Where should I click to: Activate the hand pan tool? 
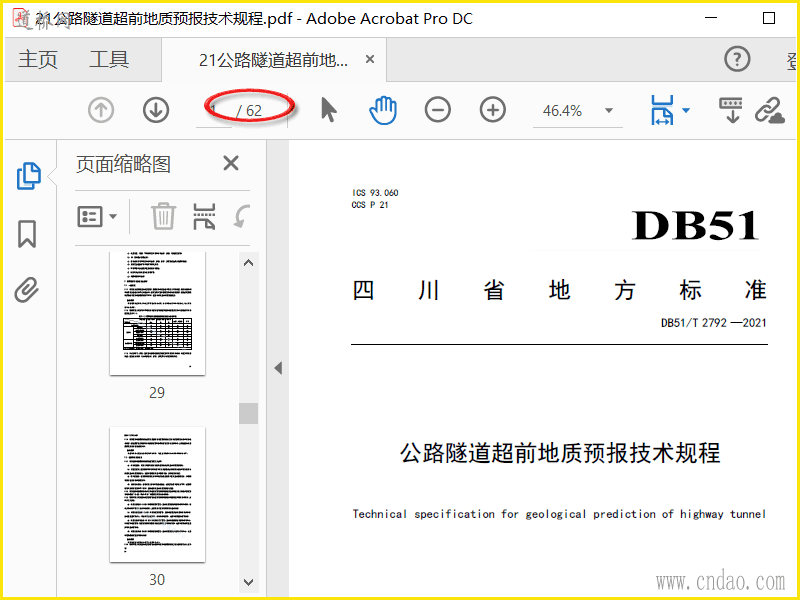pos(383,110)
